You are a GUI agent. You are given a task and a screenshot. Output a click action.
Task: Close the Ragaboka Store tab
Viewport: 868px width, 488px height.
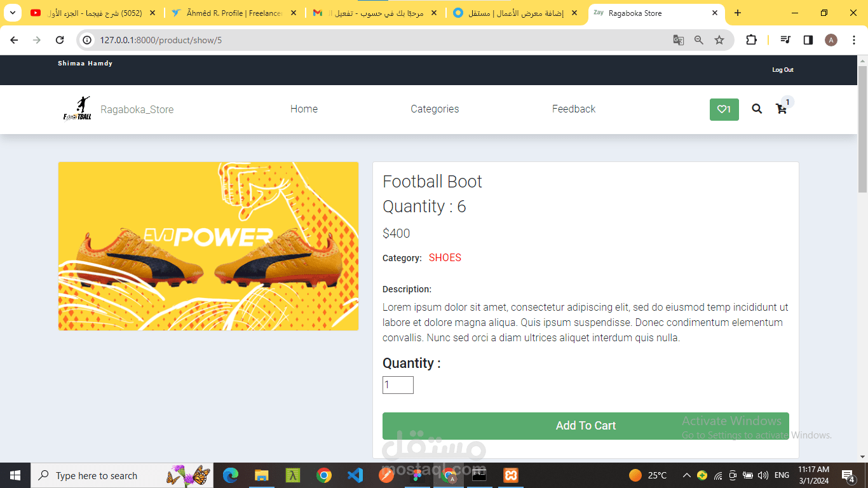pos(715,13)
